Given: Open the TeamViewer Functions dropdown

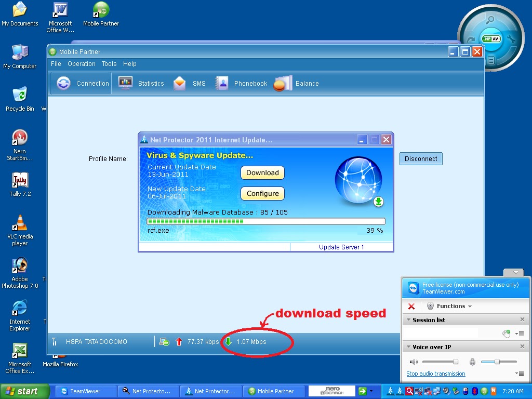Looking at the screenshot, I should 454,306.
